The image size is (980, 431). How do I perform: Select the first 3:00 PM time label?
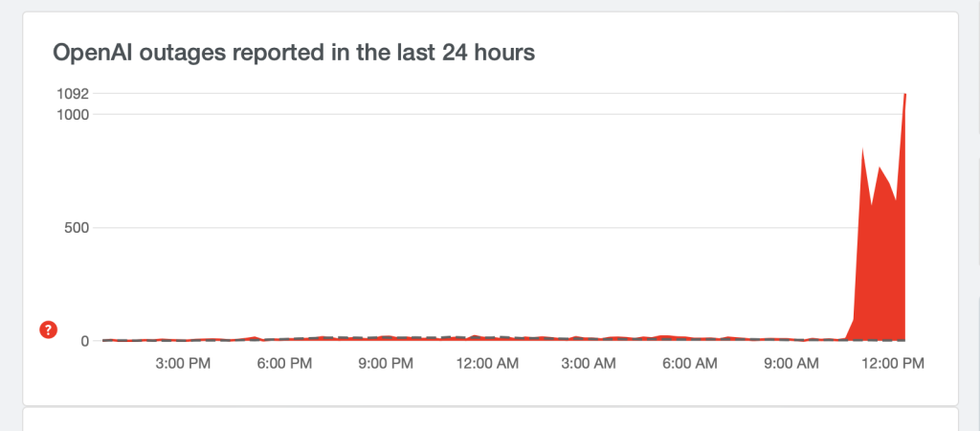[x=184, y=364]
